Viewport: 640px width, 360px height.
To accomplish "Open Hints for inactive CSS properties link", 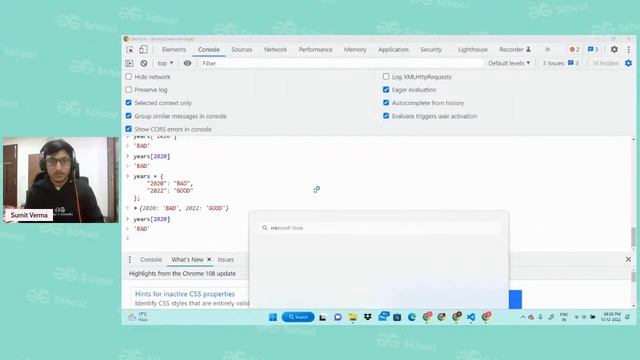I will (185, 294).
